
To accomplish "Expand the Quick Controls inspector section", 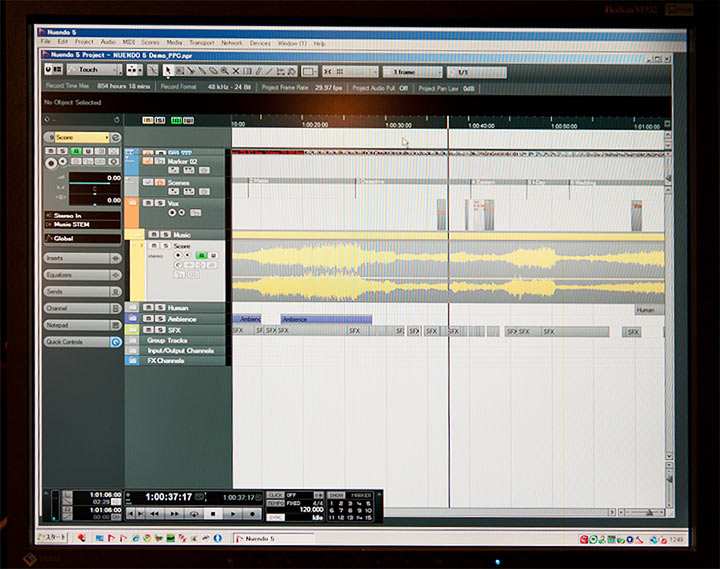I will pos(83,342).
